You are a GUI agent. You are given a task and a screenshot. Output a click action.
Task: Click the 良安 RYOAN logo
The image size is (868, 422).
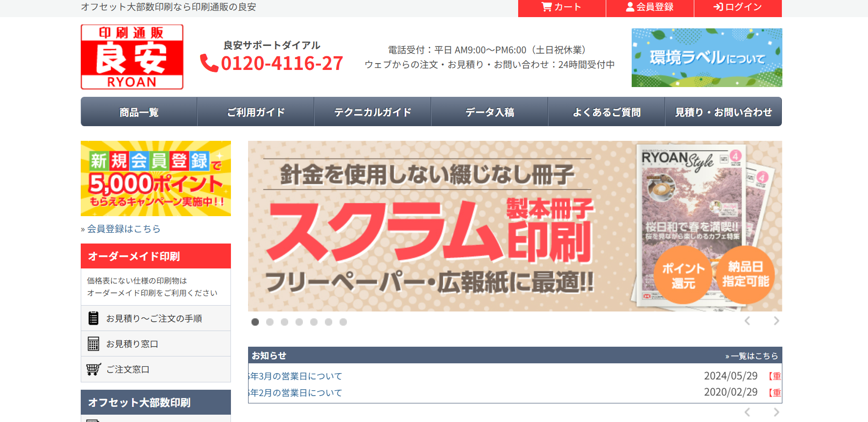click(x=132, y=57)
